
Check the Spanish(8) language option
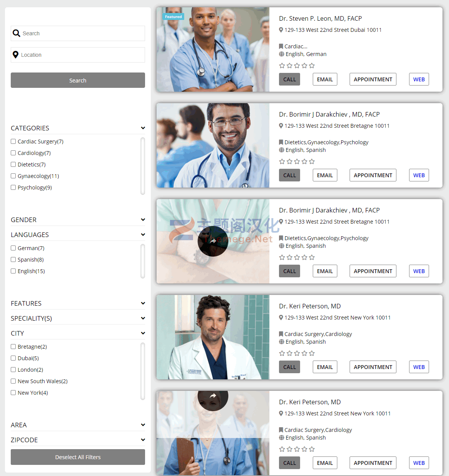[x=13, y=260]
